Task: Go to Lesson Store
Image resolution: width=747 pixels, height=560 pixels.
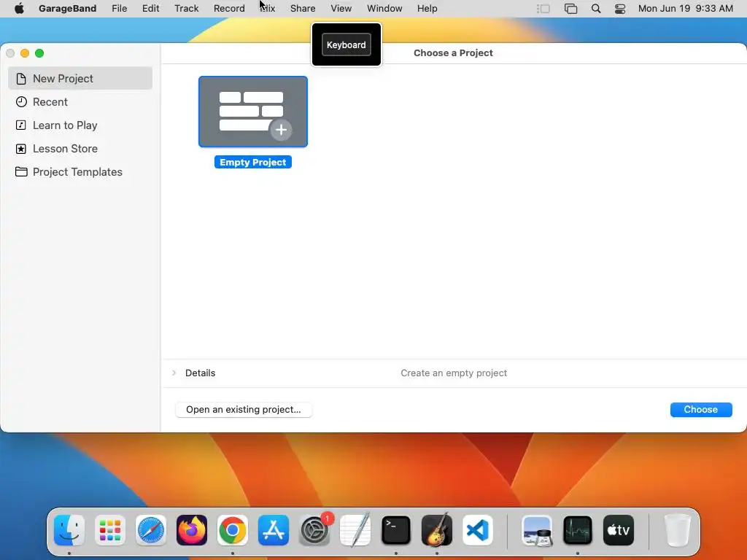Action: point(80,149)
